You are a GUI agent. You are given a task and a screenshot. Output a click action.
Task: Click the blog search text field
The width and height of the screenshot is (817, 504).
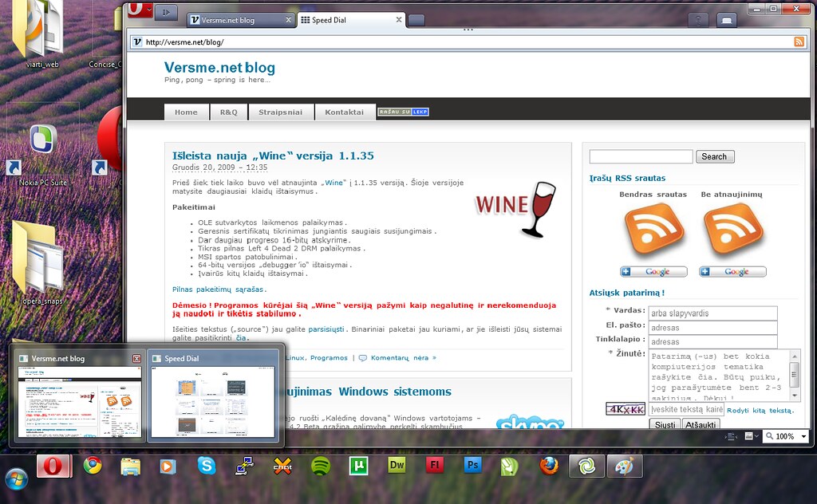coord(641,157)
